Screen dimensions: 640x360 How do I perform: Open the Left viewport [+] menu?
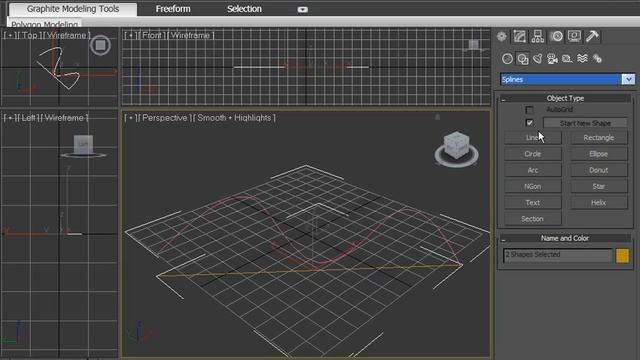tap(11, 118)
